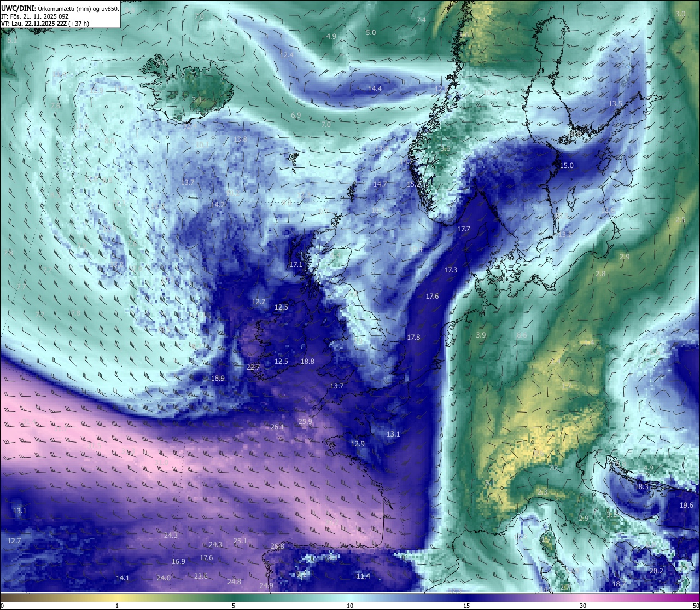Click the 15.0 value over Sweden
Image resolution: width=700 pixels, height=610 pixels.
coord(567,166)
